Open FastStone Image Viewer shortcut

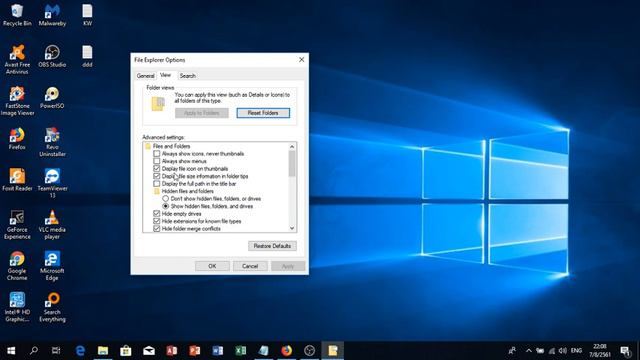point(17,101)
